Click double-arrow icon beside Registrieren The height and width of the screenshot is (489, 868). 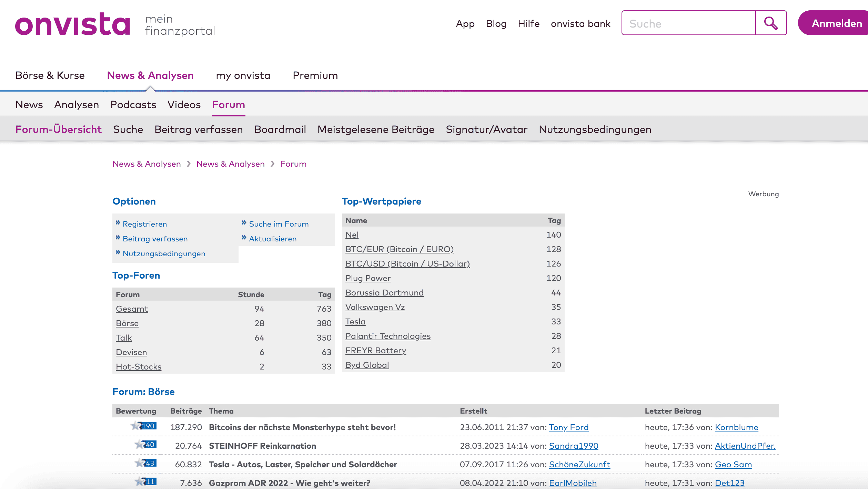coord(118,223)
